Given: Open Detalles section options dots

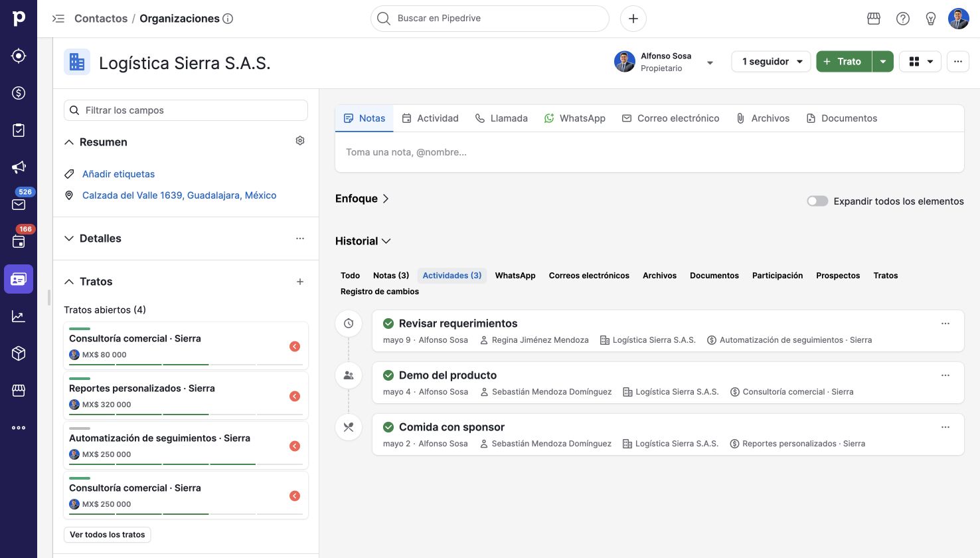Looking at the screenshot, I should [300, 238].
